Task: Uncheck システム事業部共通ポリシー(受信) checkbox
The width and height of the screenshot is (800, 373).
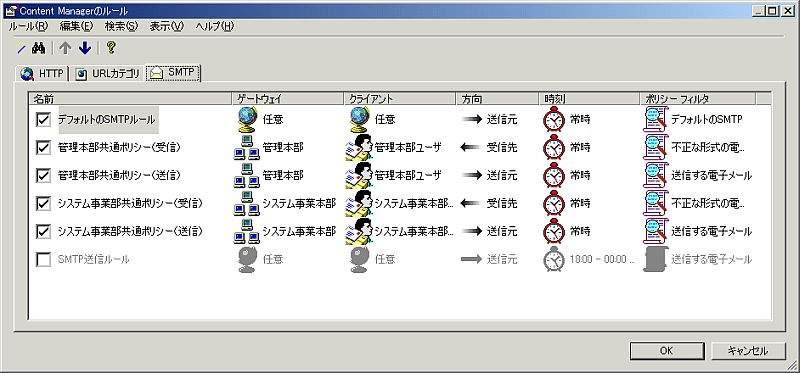Action: point(43,204)
